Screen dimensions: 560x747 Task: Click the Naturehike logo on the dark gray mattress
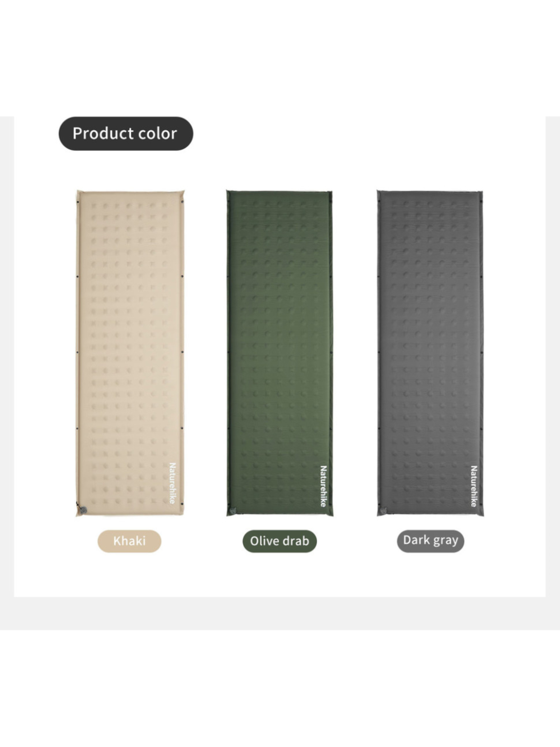pyautogui.click(x=474, y=486)
